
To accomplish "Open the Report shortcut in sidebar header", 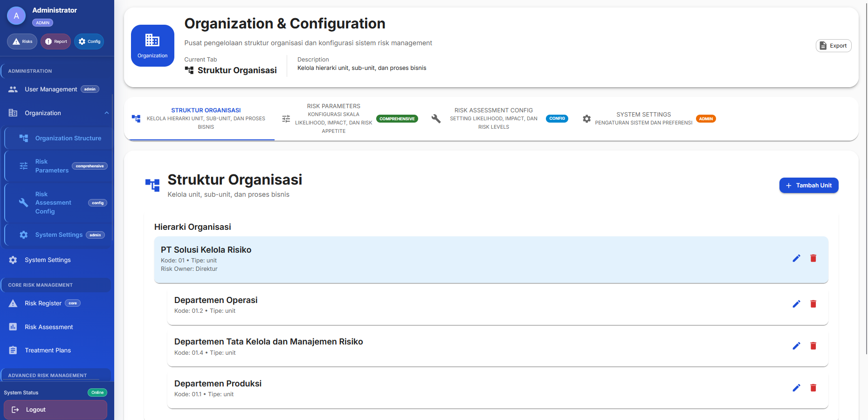I will coord(55,41).
